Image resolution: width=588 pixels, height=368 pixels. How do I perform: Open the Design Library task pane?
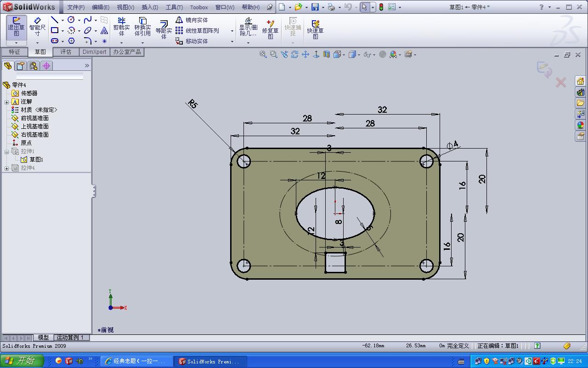click(580, 92)
